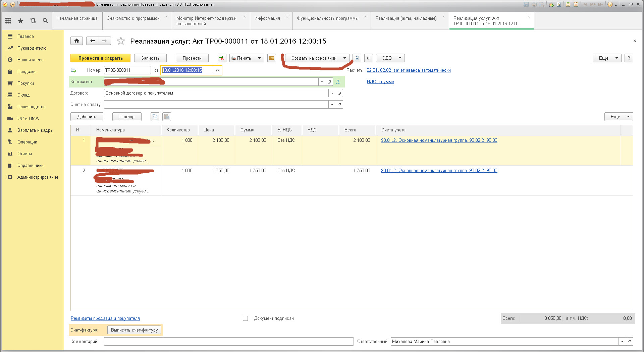644x352 pixels.
Task: Click the Выписать счет-фактуру button
Action: (x=134, y=330)
